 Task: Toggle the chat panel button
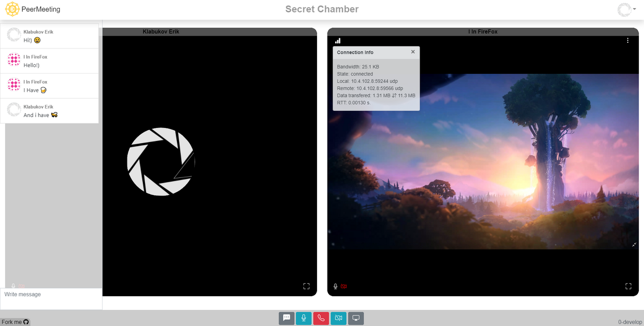point(286,318)
